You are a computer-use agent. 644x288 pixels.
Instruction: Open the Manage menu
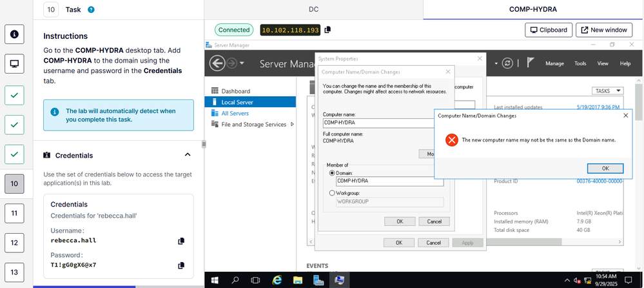[x=554, y=63]
